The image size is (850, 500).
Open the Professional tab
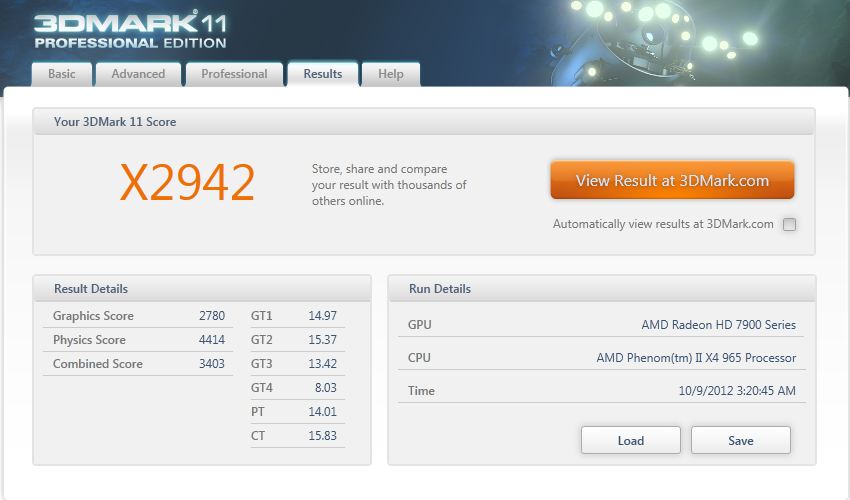coord(234,74)
